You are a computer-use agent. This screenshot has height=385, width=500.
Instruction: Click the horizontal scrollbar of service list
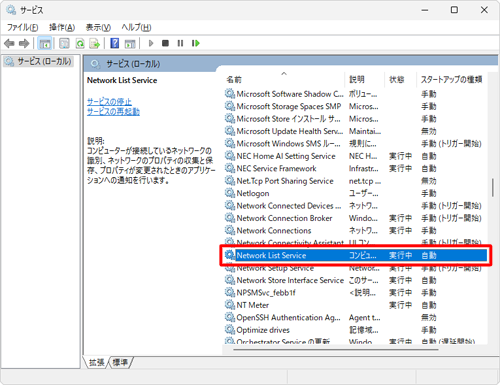point(336,349)
